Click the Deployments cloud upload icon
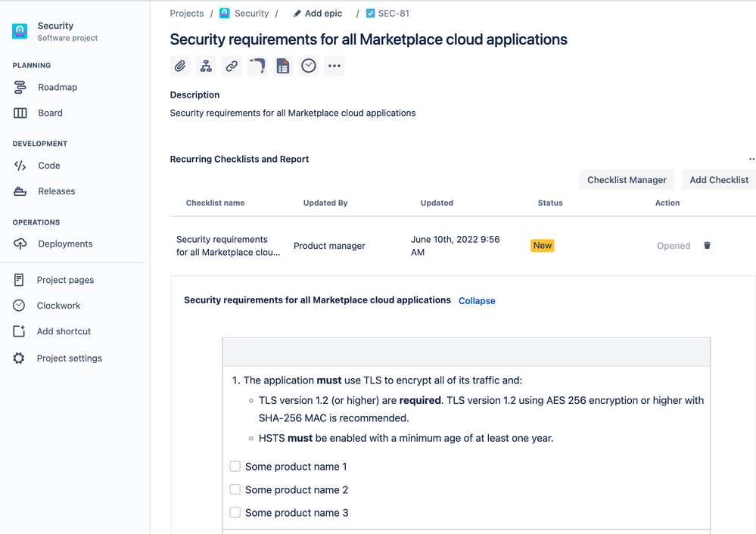 pos(20,244)
